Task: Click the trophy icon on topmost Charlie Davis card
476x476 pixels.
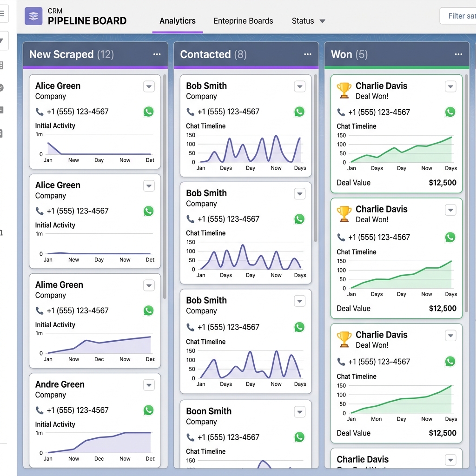Action: [344, 91]
